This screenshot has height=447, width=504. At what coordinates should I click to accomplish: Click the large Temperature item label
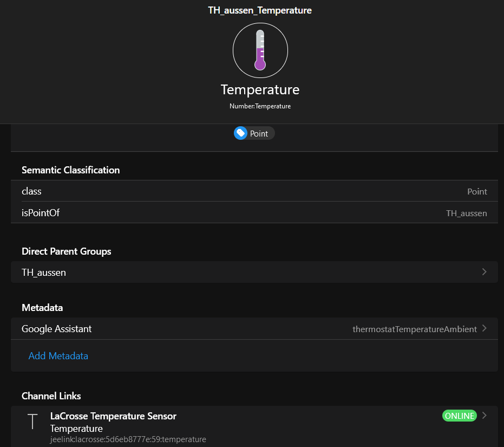click(x=260, y=89)
